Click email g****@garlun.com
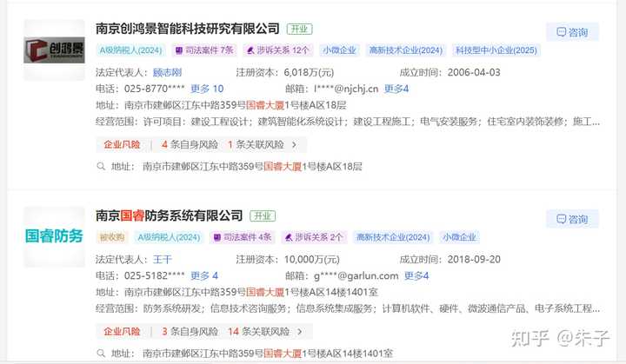The height and width of the screenshot is (364, 626). [356, 275]
